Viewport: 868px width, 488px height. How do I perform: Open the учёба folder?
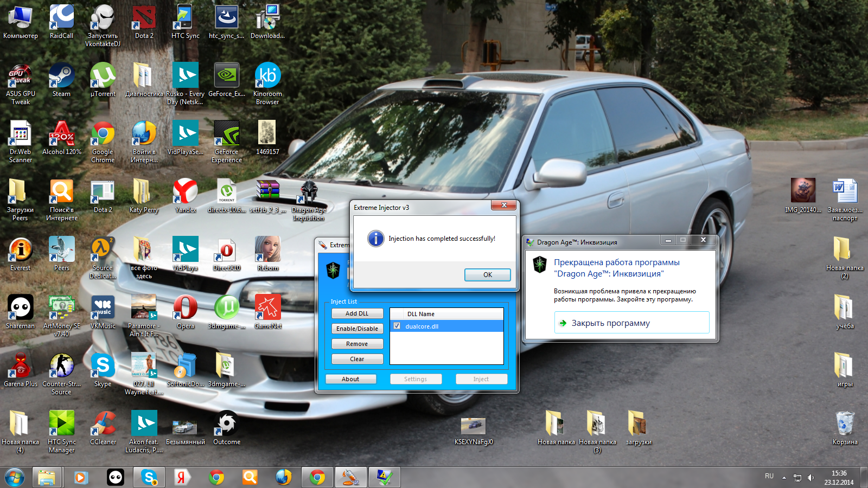click(845, 312)
